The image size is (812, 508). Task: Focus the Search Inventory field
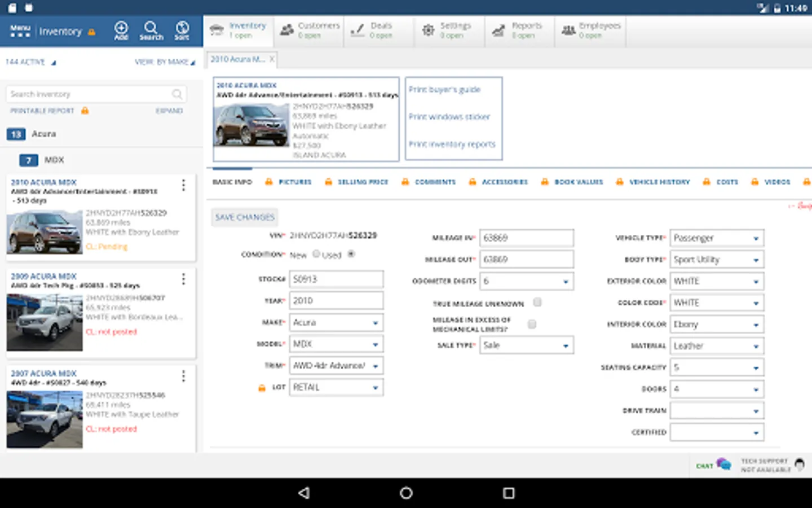96,94
